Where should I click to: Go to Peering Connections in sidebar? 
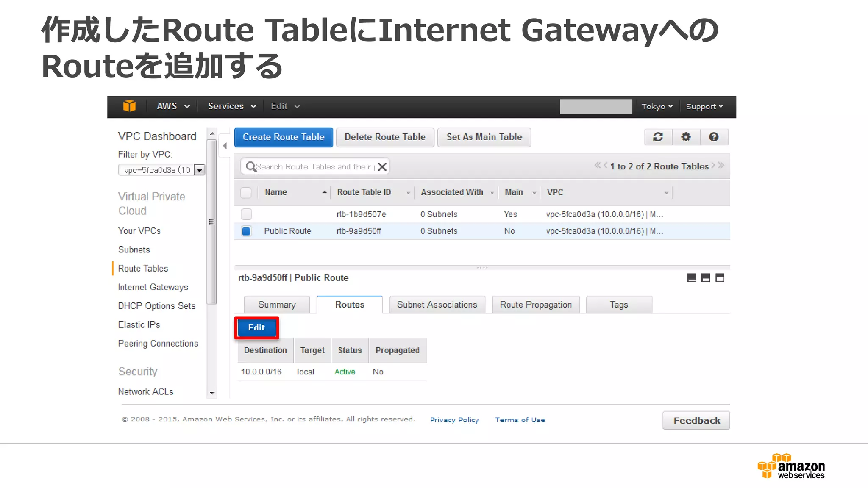point(158,344)
